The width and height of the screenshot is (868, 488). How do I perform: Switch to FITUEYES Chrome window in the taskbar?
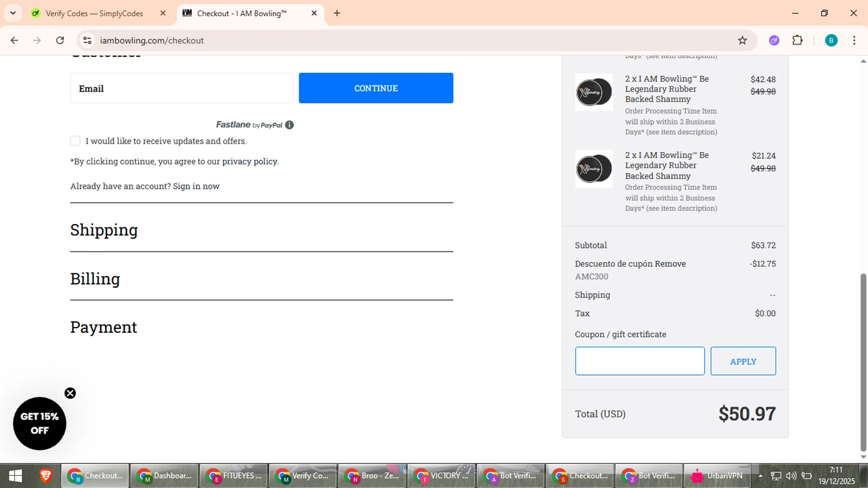pos(234,476)
